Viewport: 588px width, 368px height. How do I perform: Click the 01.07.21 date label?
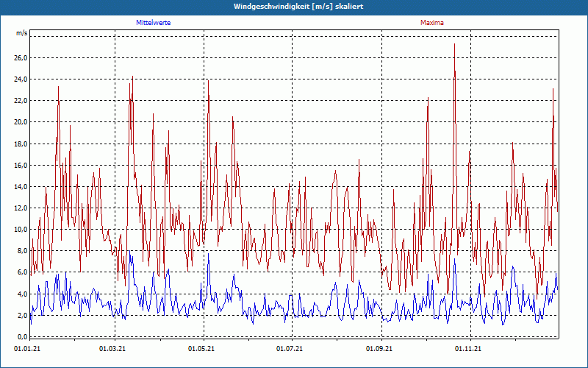290,349
